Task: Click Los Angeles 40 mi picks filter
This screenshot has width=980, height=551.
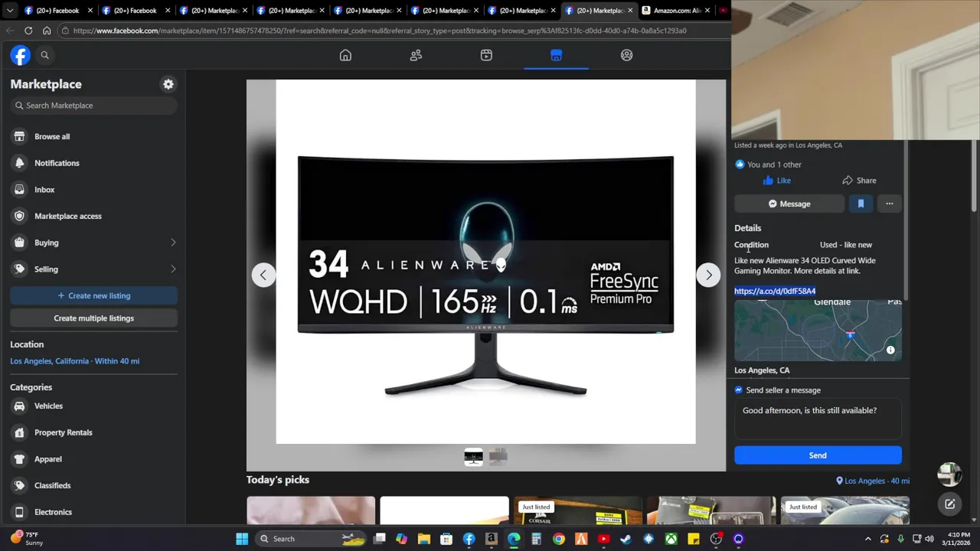Action: [x=873, y=481]
